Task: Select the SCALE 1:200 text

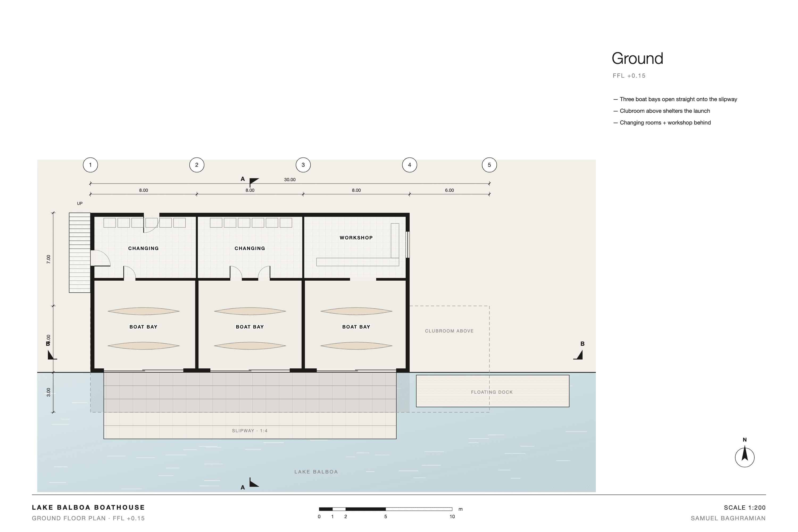Action: (x=745, y=508)
